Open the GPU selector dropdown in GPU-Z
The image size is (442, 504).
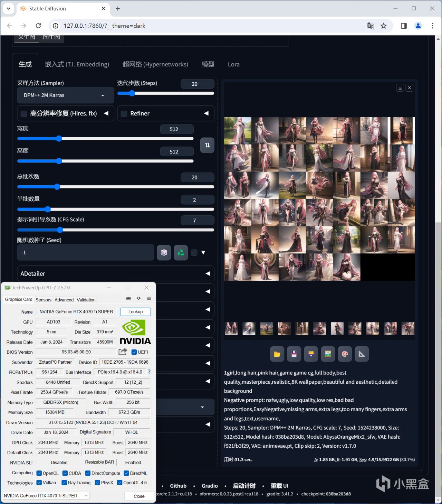[x=46, y=496]
